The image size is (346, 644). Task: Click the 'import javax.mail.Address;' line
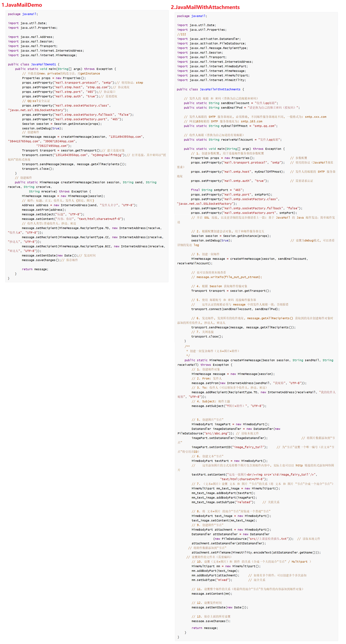(x=31, y=37)
